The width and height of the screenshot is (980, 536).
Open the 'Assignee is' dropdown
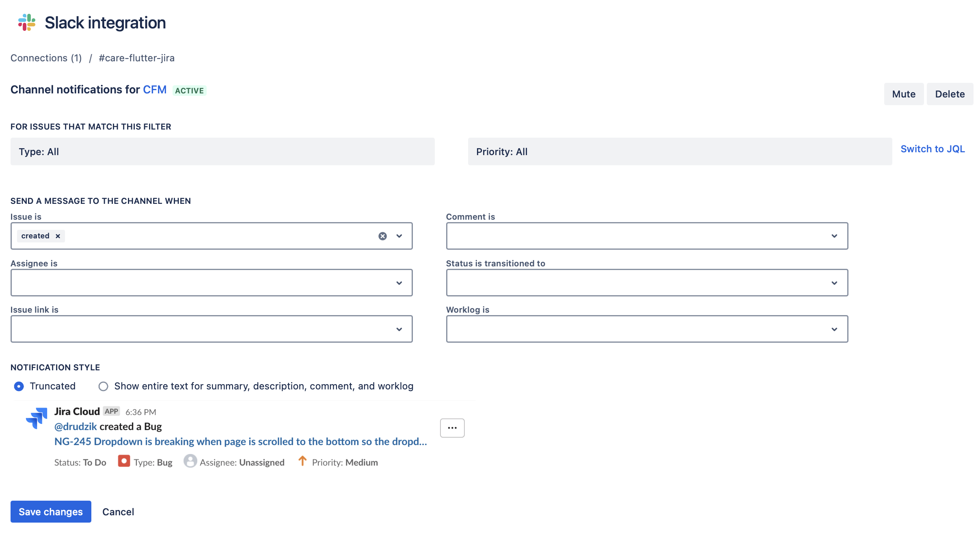click(x=212, y=283)
